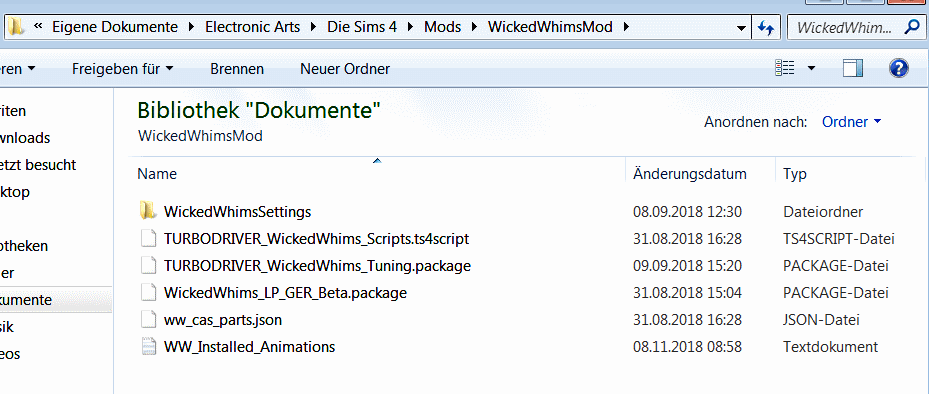Click the folder icon in the address bar

(16, 27)
